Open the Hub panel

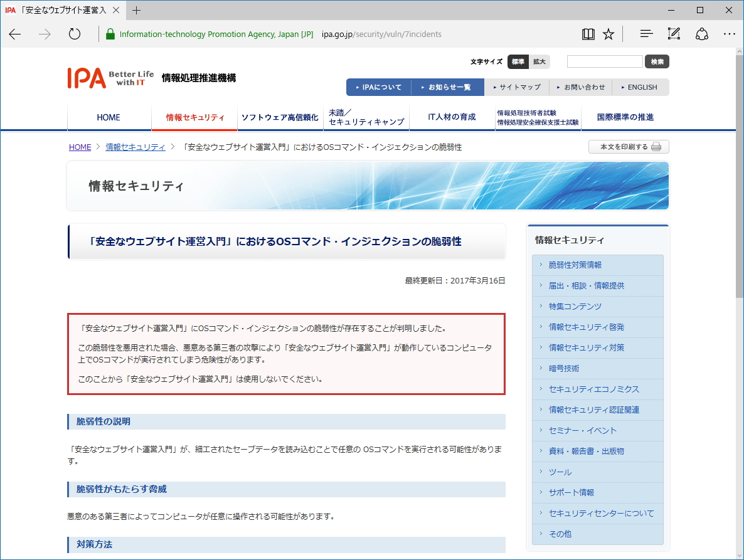pyautogui.click(x=646, y=34)
